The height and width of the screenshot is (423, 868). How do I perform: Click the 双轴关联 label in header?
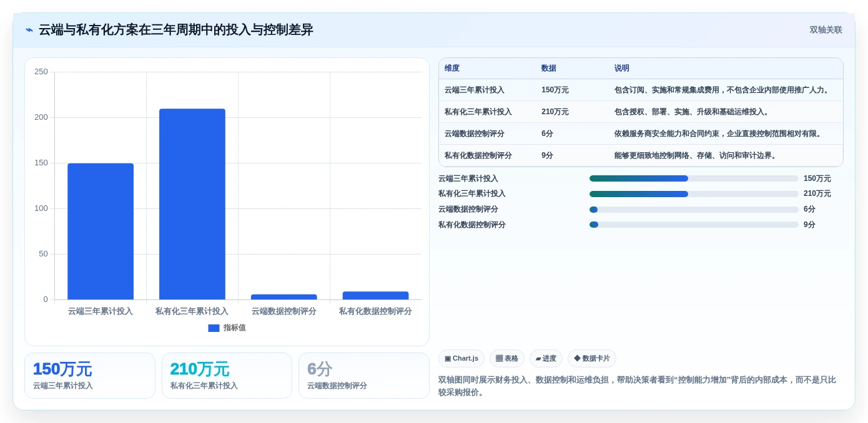(826, 30)
